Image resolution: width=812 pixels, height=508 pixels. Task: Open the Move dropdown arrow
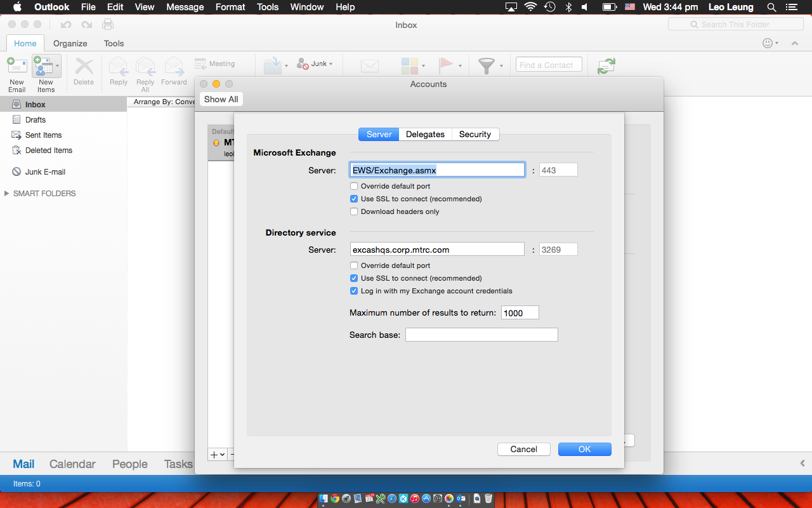click(x=286, y=65)
